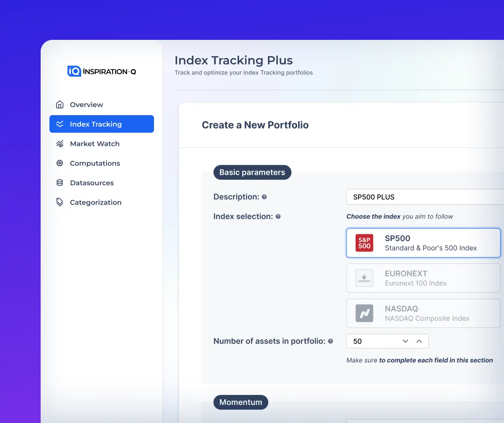Click the Momentum section label
Screen dimensions: 504x423
coord(241,402)
